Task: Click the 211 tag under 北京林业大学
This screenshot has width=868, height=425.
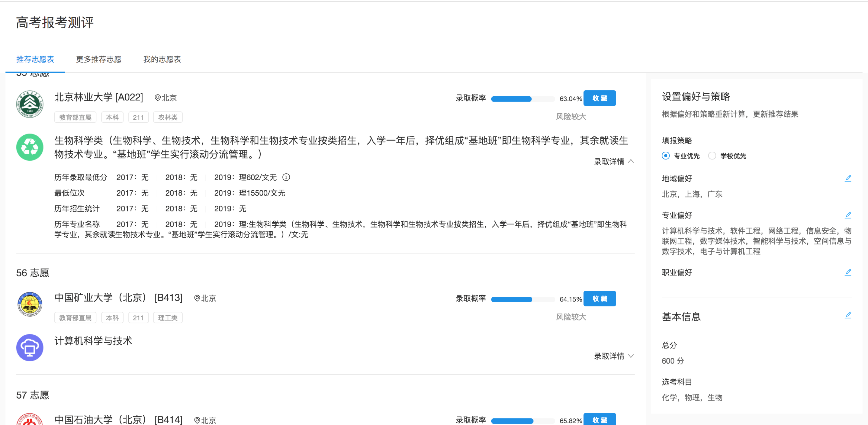Action: pos(138,117)
